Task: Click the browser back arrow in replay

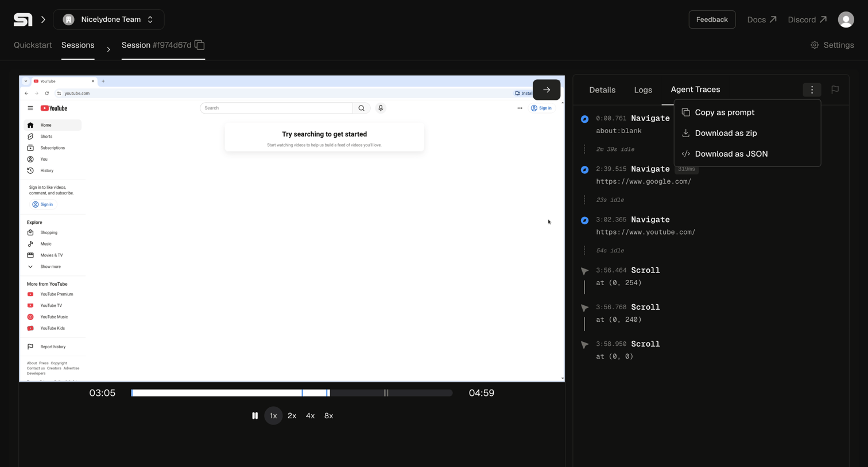Action: pos(26,93)
